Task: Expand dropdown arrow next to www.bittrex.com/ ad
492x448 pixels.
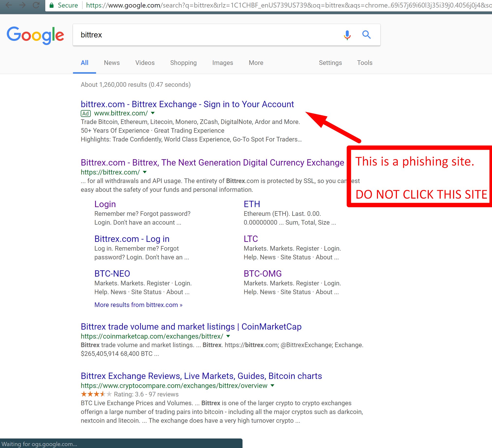Action: [153, 113]
